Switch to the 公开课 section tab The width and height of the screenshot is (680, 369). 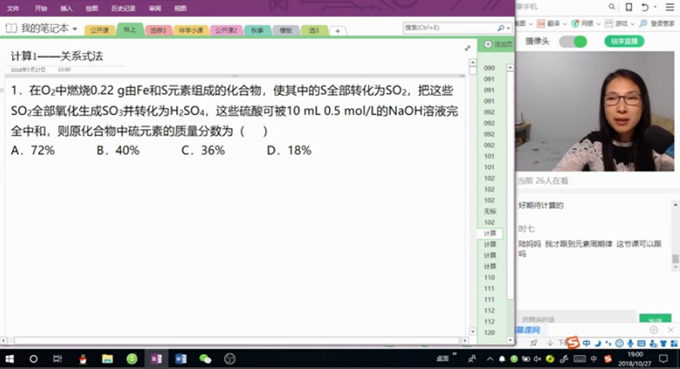coord(99,30)
